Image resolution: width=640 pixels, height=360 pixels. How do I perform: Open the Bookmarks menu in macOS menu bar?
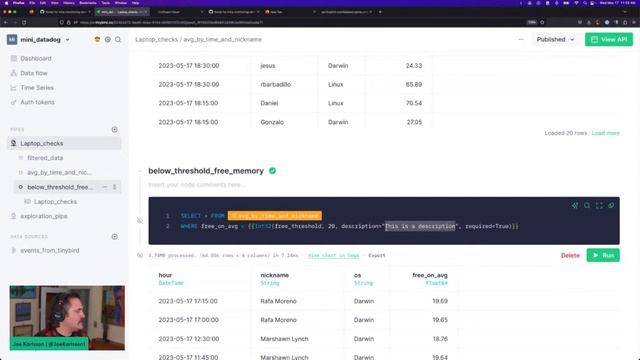(x=87, y=3)
